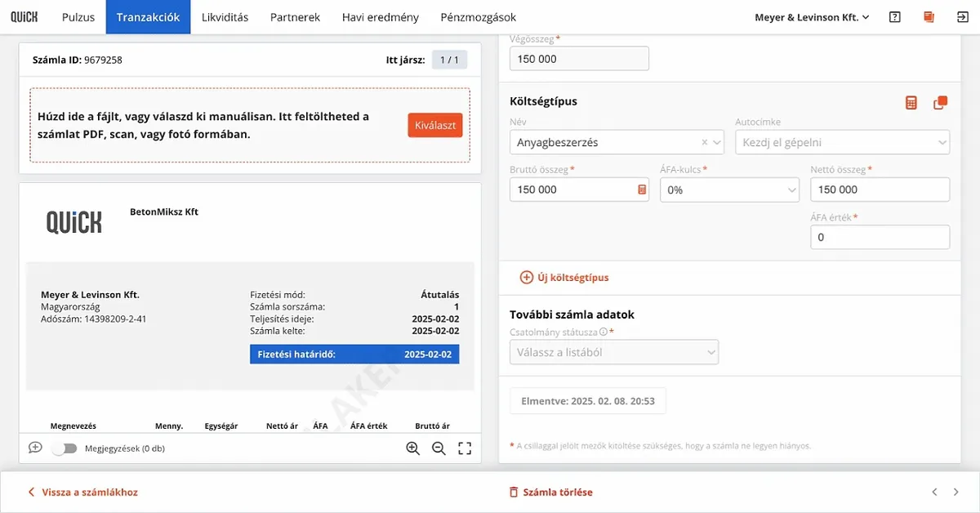Click the file drop area text
Image resolution: width=980 pixels, height=513 pixels.
[203, 125]
